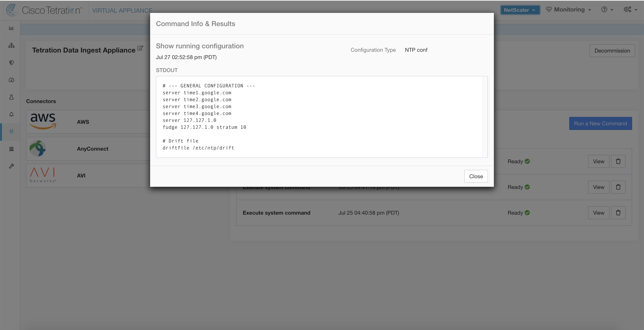Open the lab flask sidebar icon
The height and width of the screenshot is (330, 644).
pyautogui.click(x=11, y=97)
